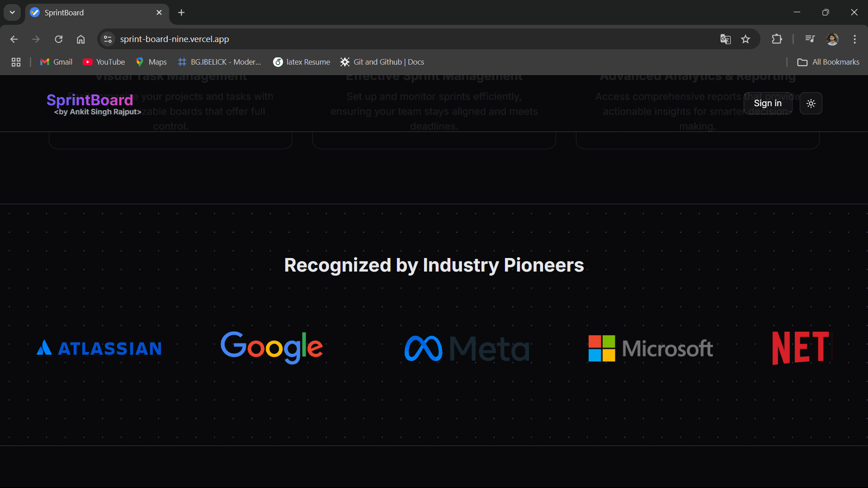Open the media controls icon
Viewport: 868px width, 488px height.
[x=810, y=39]
